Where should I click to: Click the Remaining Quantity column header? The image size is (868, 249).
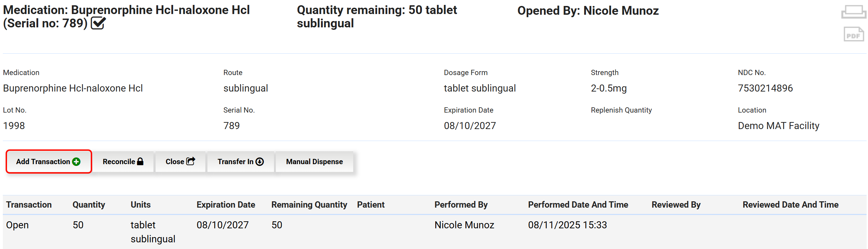point(309,205)
